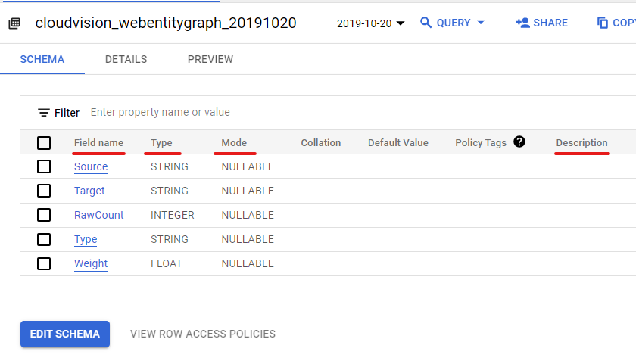The height and width of the screenshot is (364, 636).
Task: Click the Policy Tags help icon
Action: tap(519, 142)
